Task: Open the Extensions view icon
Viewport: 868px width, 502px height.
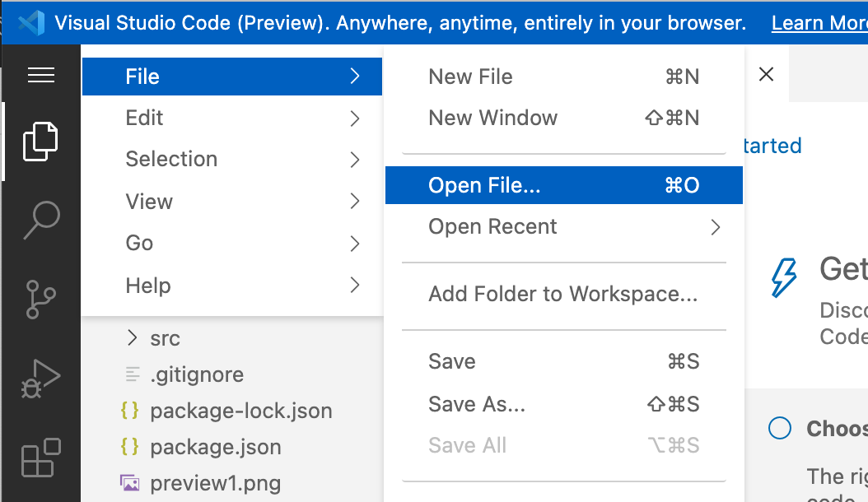Action: point(41,458)
